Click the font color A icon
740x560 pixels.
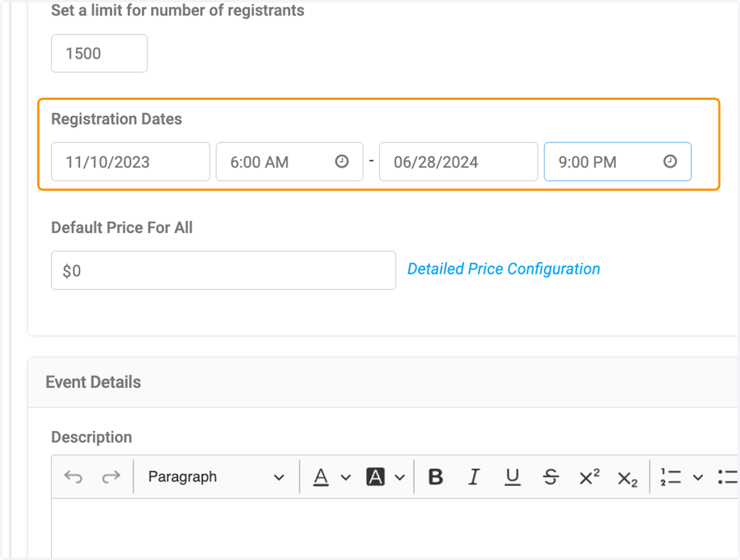320,477
